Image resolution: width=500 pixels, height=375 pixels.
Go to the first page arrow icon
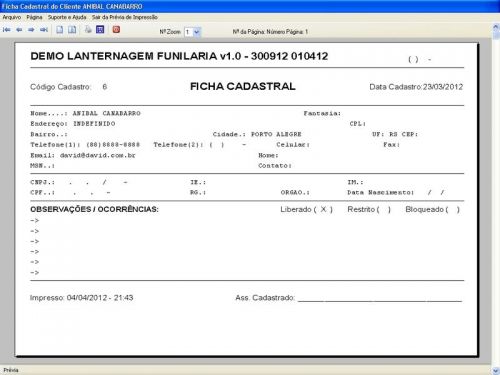(7, 30)
